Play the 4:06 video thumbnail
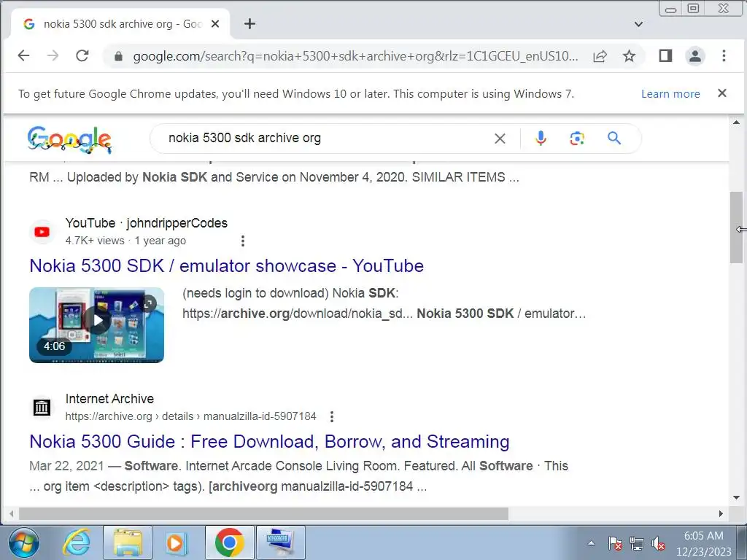This screenshot has width=747, height=560. 97,324
